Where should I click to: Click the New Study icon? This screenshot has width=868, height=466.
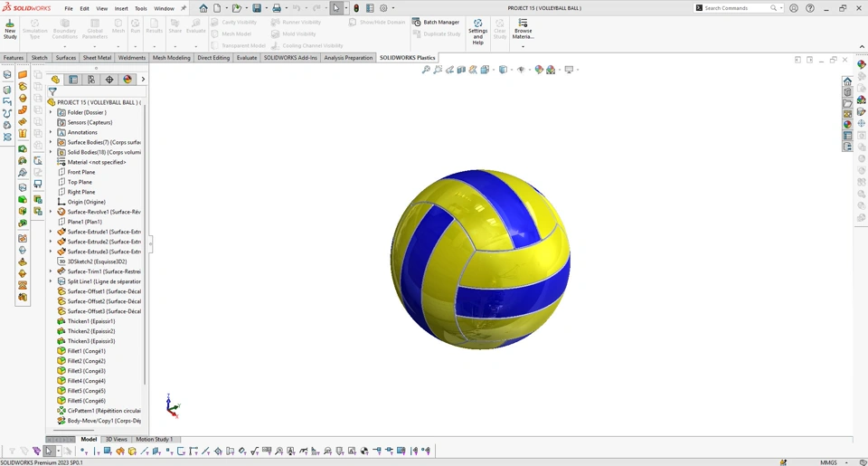10,29
